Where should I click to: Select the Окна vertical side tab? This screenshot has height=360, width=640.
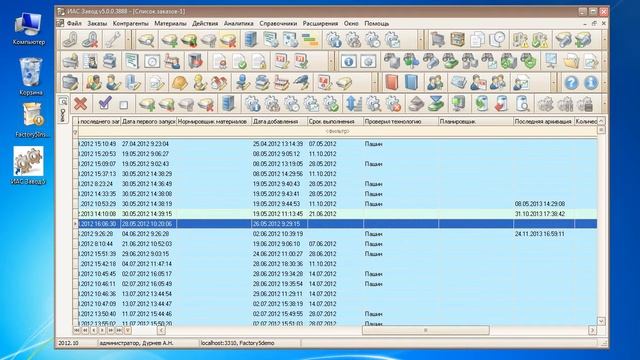click(63, 110)
